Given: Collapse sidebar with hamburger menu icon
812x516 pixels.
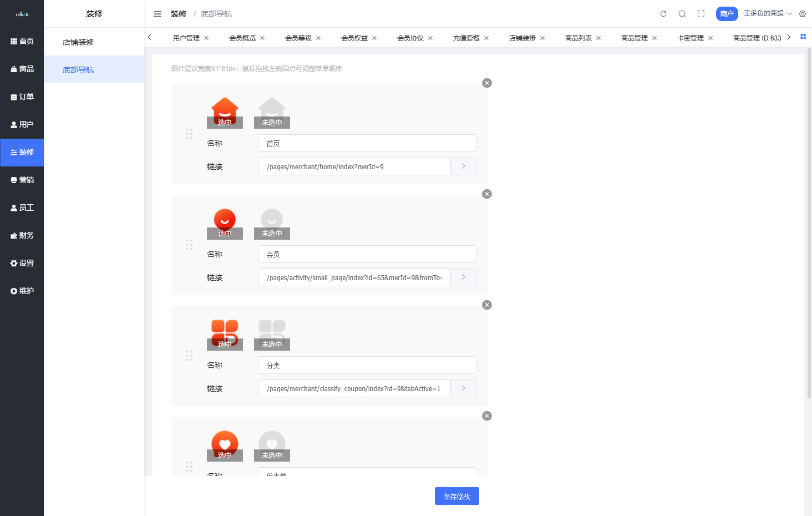Looking at the screenshot, I should 158,14.
